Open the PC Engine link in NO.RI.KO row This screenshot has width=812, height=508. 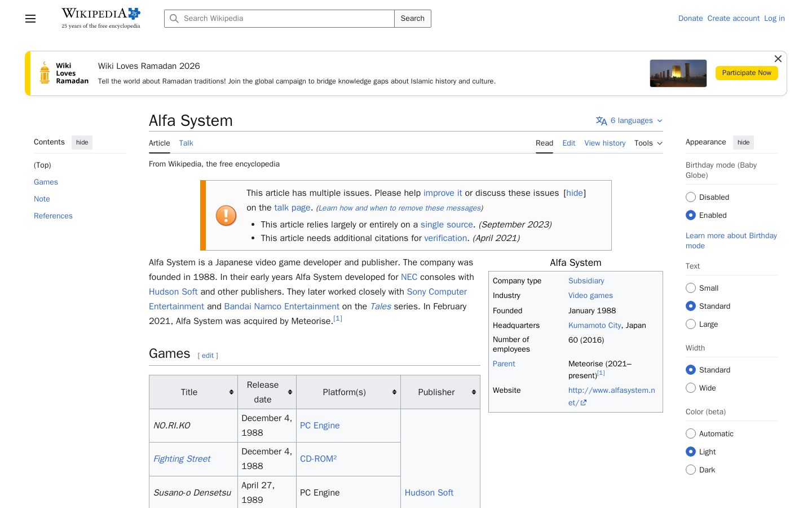click(320, 426)
